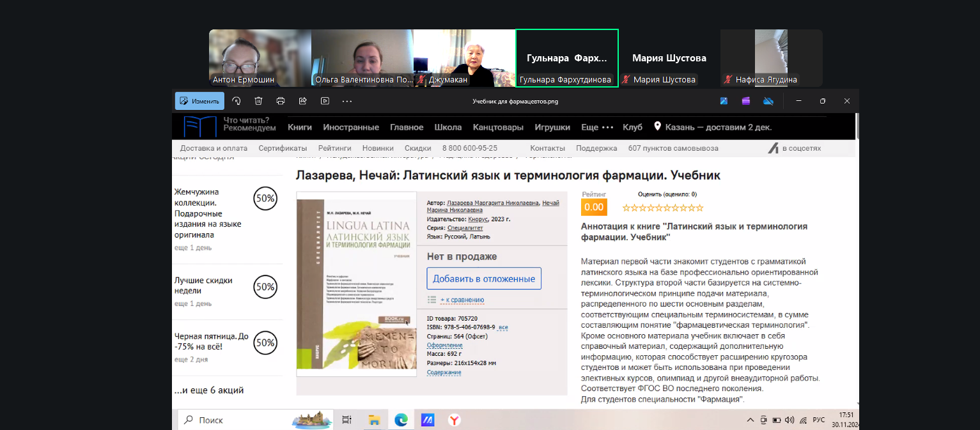Image resolution: width=980 pixels, height=430 pixels.
Task: Select the Книги menu item
Action: tap(300, 127)
